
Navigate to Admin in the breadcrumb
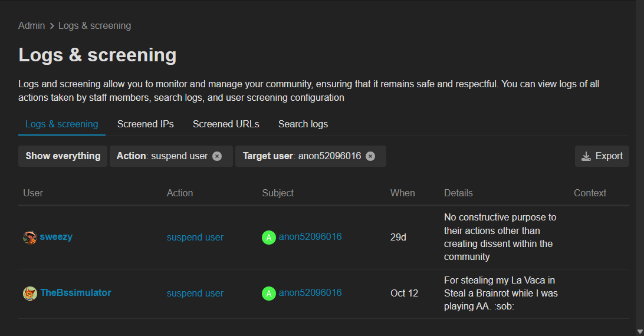31,26
